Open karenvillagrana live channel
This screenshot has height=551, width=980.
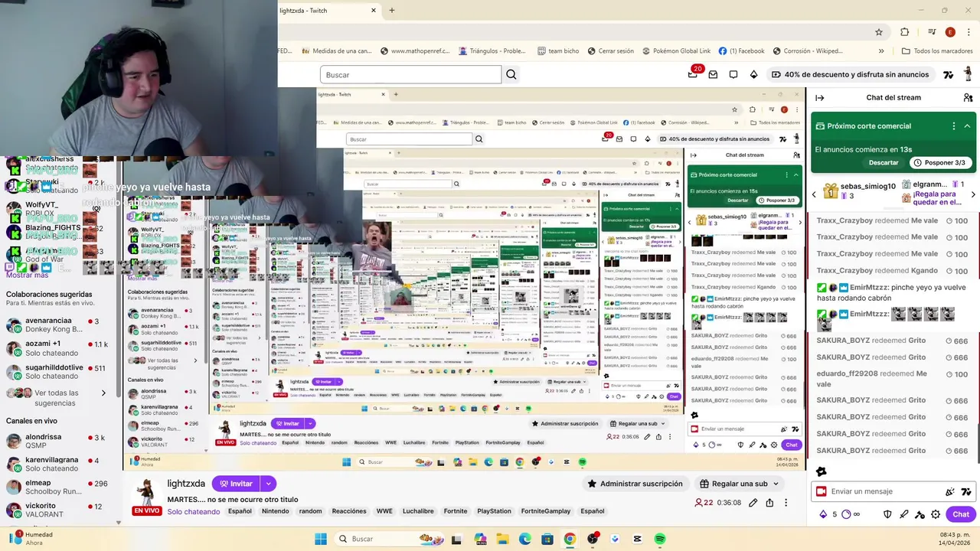coord(57,465)
